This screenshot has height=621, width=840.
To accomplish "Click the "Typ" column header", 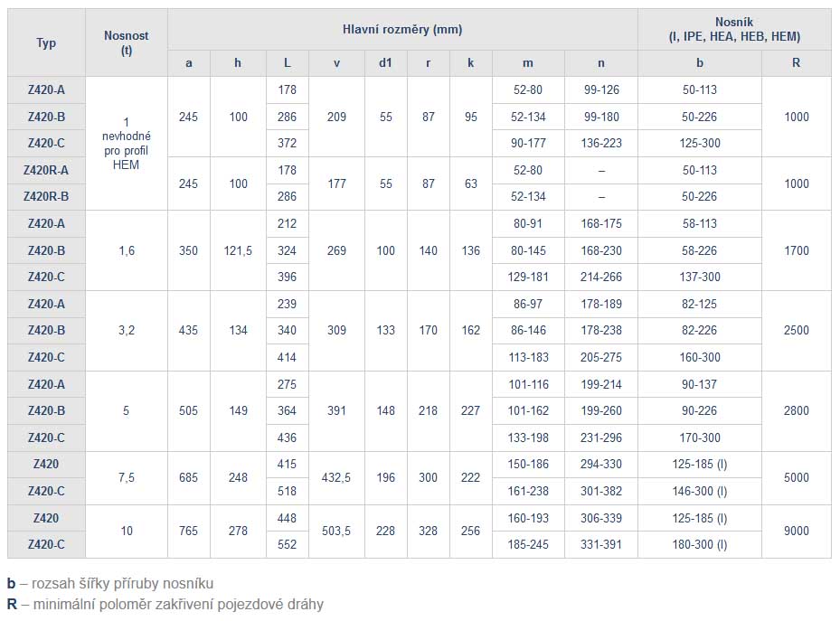I will click(x=46, y=42).
